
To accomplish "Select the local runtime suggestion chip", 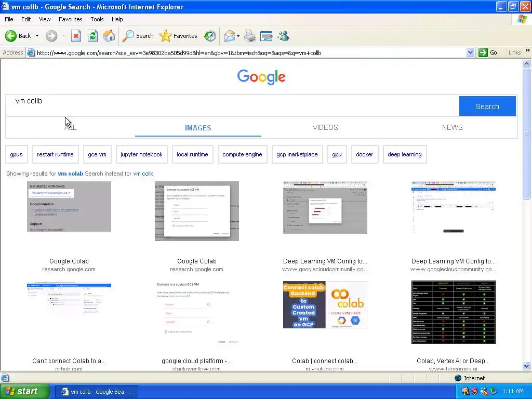I will point(192,154).
